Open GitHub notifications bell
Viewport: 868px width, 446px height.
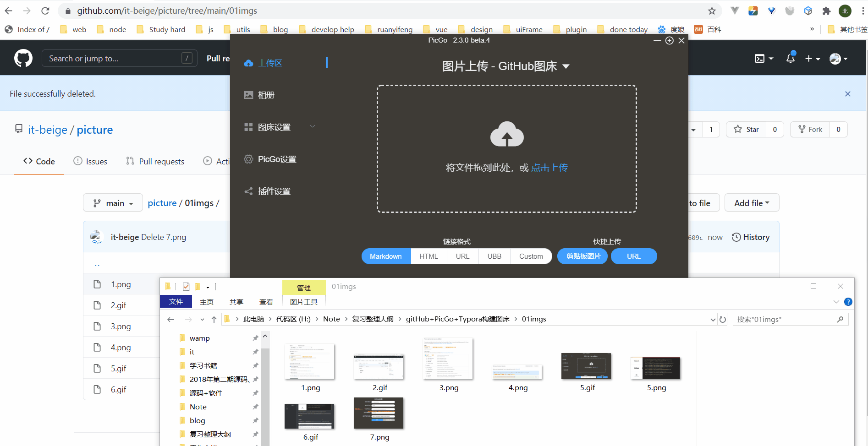click(x=791, y=58)
